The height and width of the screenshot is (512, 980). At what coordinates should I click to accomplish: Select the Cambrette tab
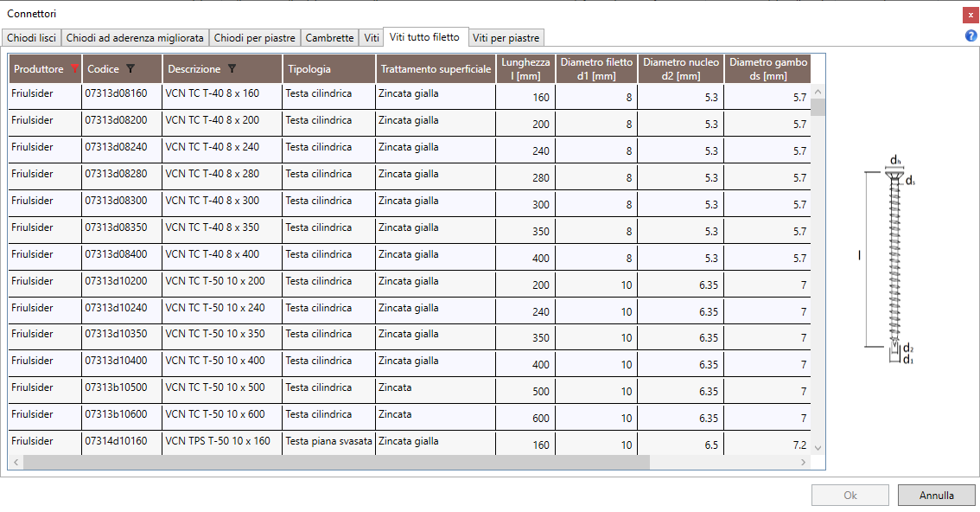point(329,38)
